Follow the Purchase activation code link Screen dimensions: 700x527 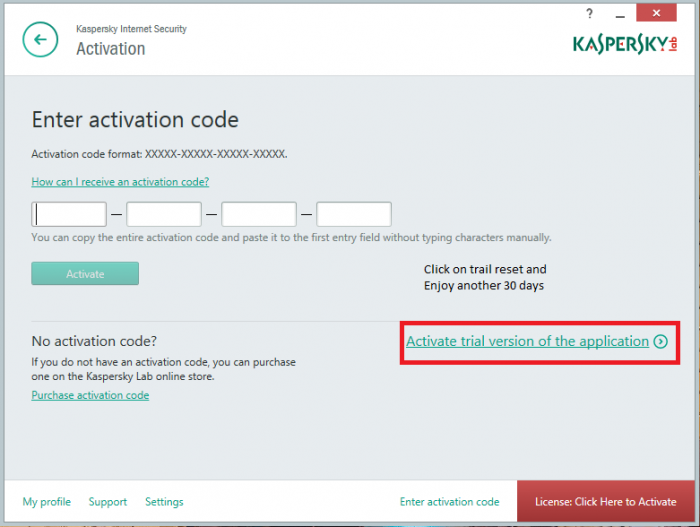90,395
